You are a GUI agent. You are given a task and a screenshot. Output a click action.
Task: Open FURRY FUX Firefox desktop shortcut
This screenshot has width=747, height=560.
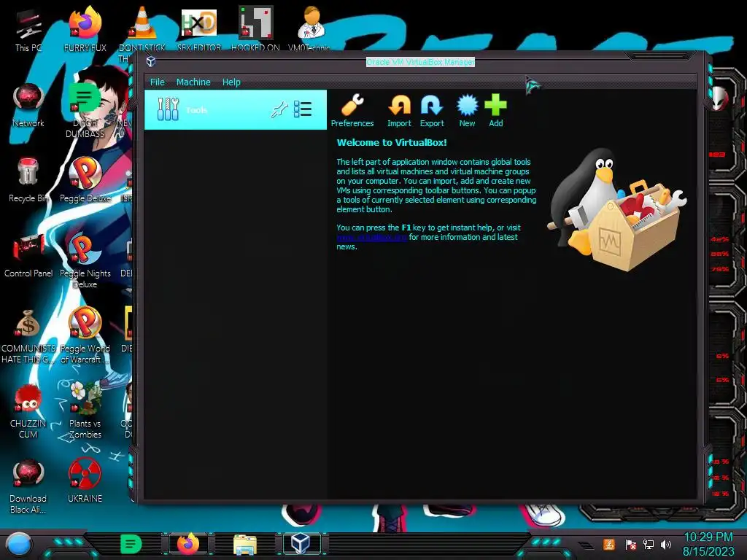[85, 29]
